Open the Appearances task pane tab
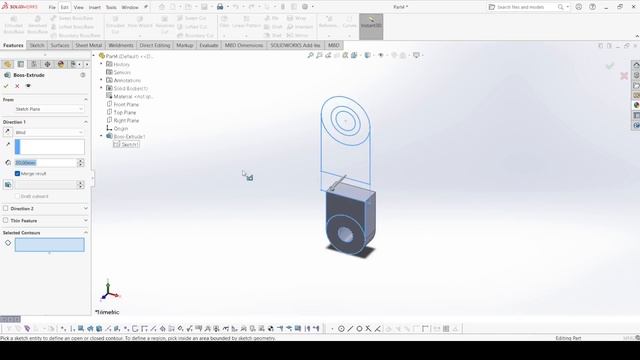Image resolution: width=640 pixels, height=360 pixels. click(636, 105)
